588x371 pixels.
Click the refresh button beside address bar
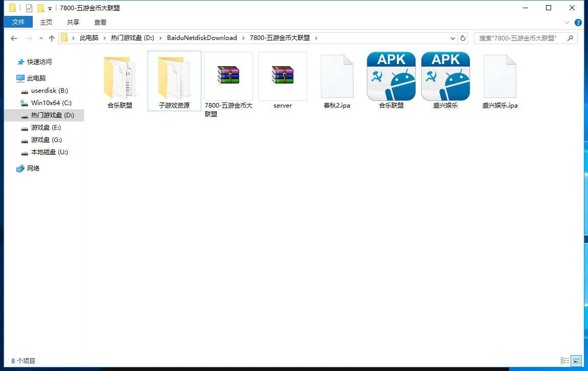[463, 38]
